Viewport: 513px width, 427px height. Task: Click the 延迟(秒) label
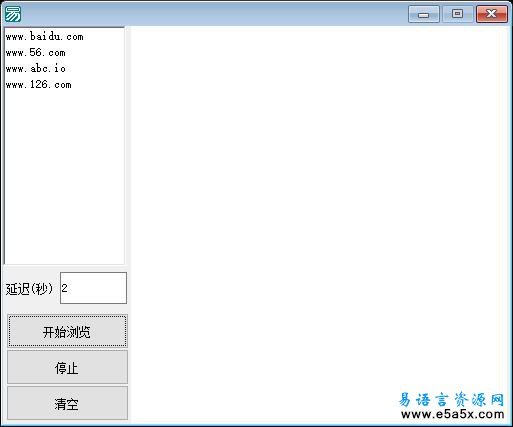(29, 289)
